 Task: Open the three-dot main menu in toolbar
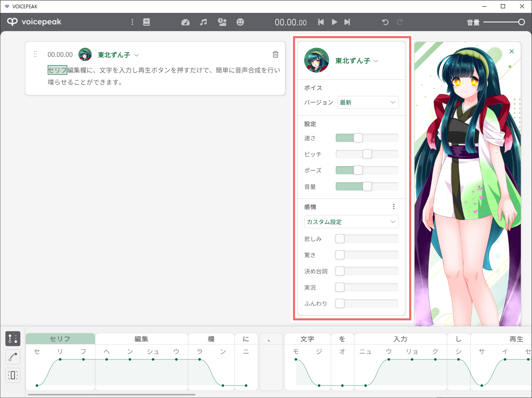point(132,22)
